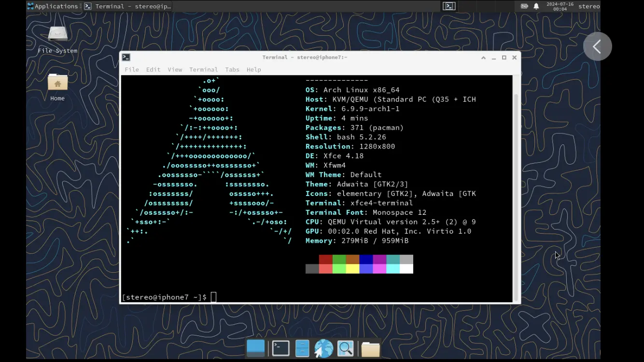
Task: Open the Applications menu in the panel
Action: tap(53, 6)
